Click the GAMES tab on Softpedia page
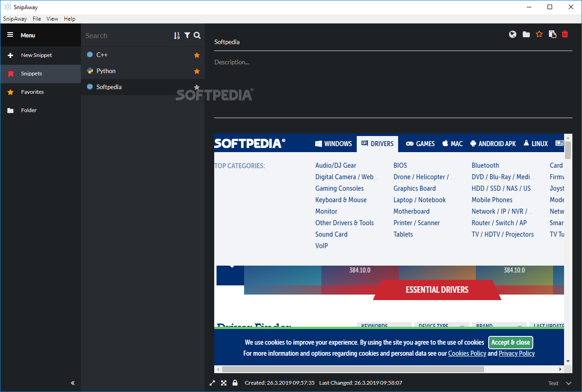Image resolution: width=582 pixels, height=392 pixels. click(x=420, y=143)
